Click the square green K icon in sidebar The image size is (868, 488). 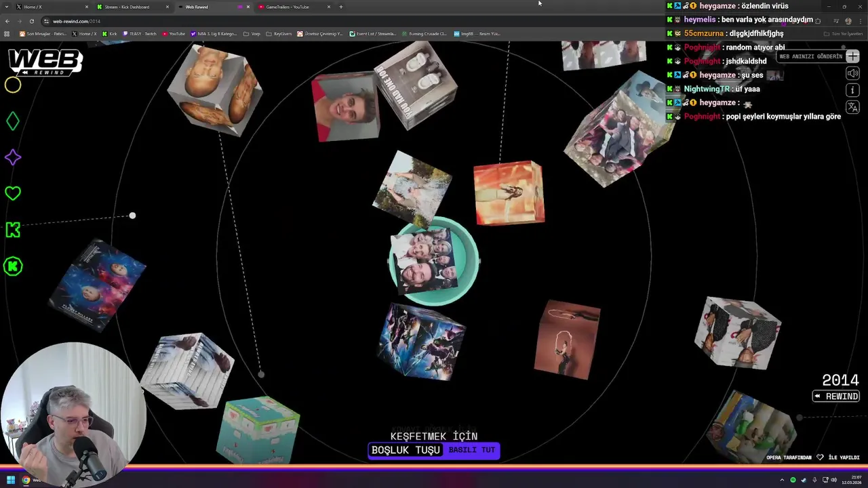coord(13,230)
